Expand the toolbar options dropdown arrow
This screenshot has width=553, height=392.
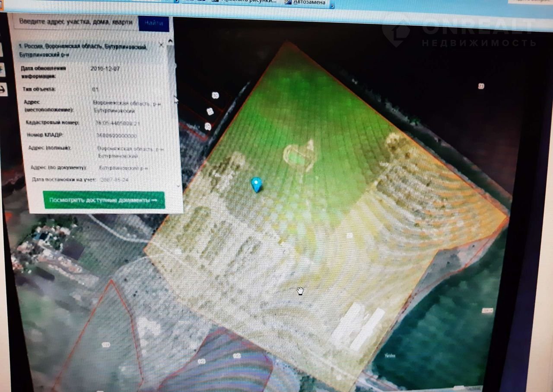[x=332, y=6]
